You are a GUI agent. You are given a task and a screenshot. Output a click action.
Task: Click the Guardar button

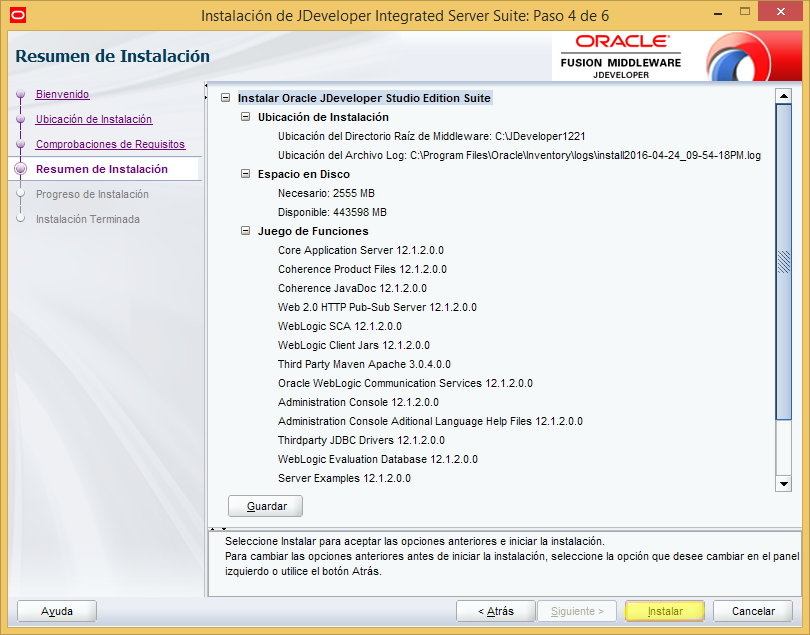[x=266, y=506]
